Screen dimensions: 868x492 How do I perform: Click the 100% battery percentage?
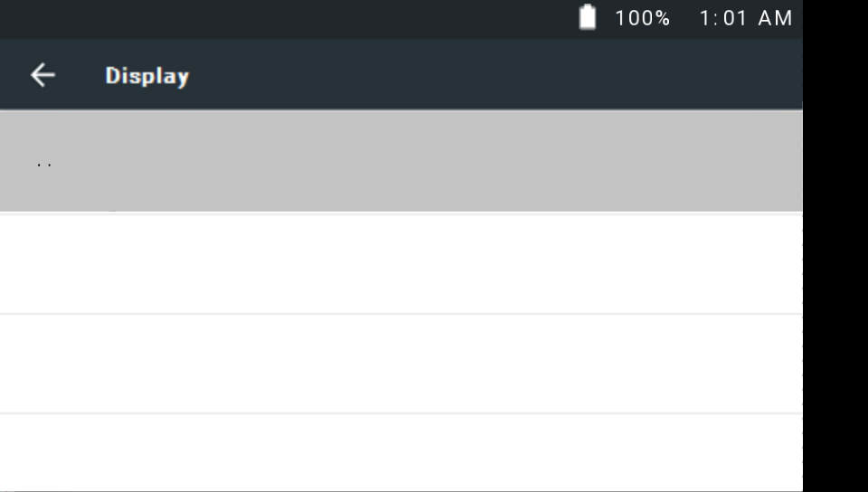pos(642,18)
